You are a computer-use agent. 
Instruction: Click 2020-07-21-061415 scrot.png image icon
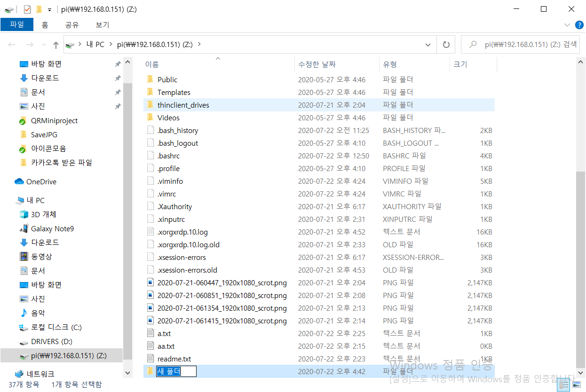tap(150, 321)
